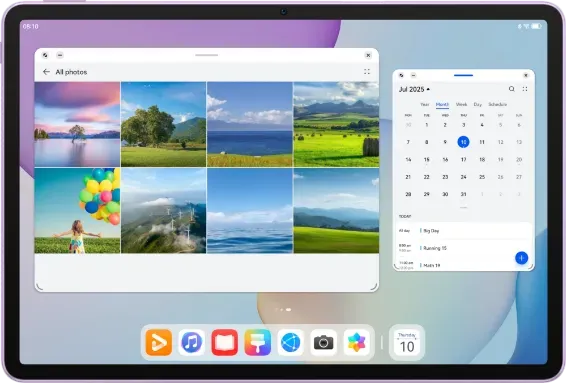The height and width of the screenshot is (383, 566).
Task: Switch Calendar to Day view
Action: (x=478, y=104)
